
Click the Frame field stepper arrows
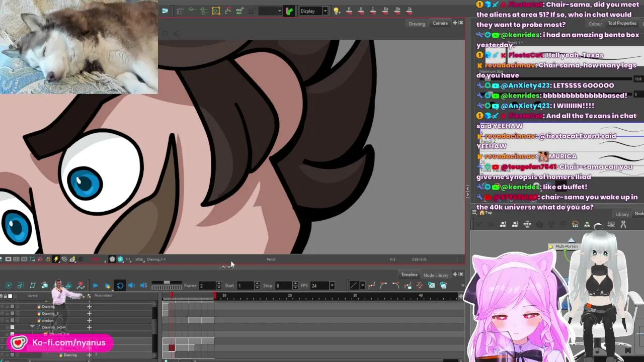click(x=219, y=285)
